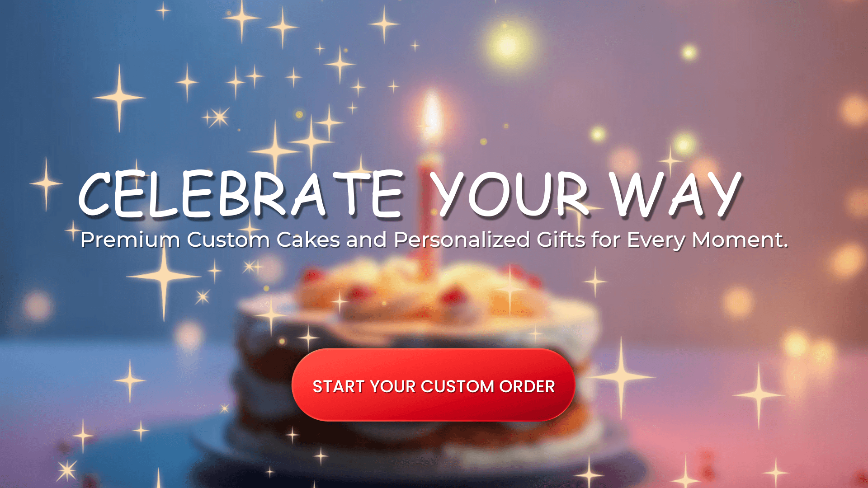Click the large sparkle immediately right of the red button
The height and width of the screenshot is (488, 868).
621,376
